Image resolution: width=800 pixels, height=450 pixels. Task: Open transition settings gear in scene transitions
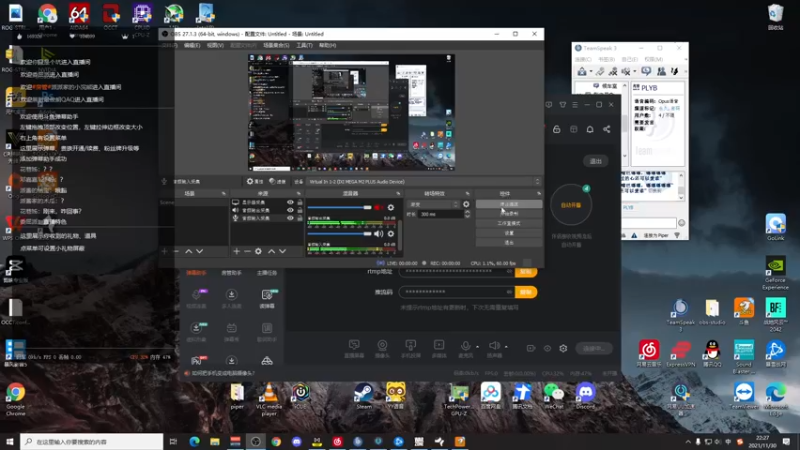pyautogui.click(x=466, y=204)
